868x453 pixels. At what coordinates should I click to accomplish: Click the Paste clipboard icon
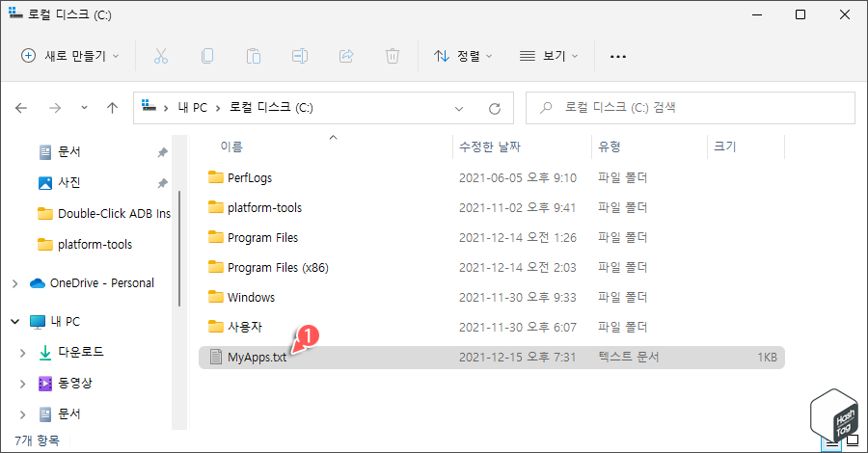[254, 56]
